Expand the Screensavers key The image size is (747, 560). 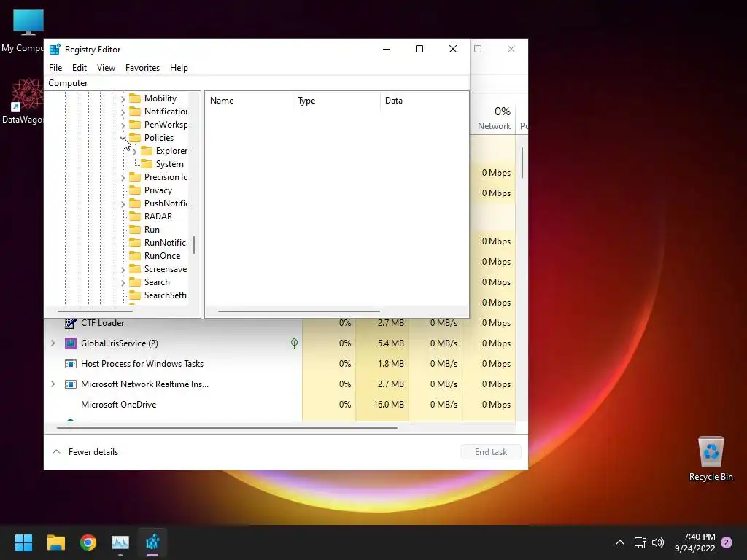tap(123, 270)
